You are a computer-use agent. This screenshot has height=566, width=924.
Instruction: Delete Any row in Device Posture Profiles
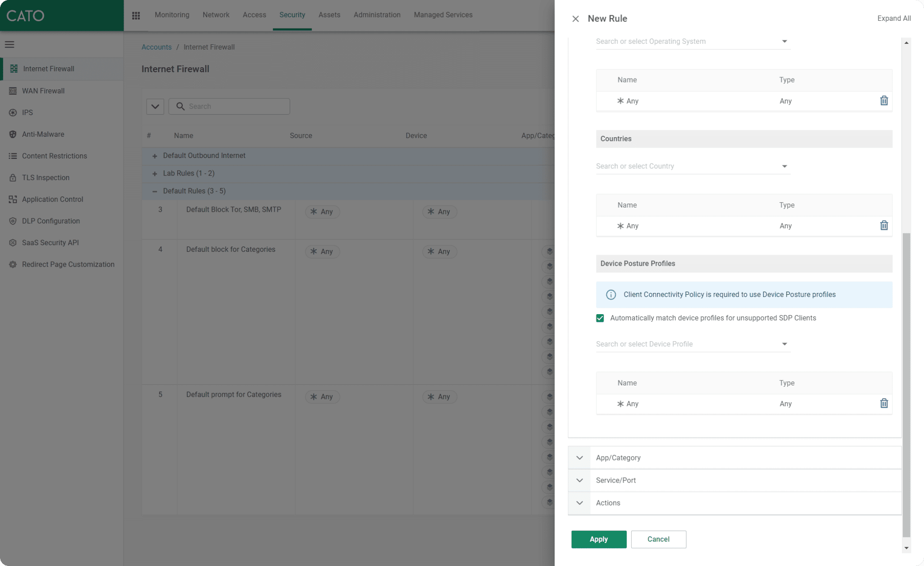(x=884, y=403)
